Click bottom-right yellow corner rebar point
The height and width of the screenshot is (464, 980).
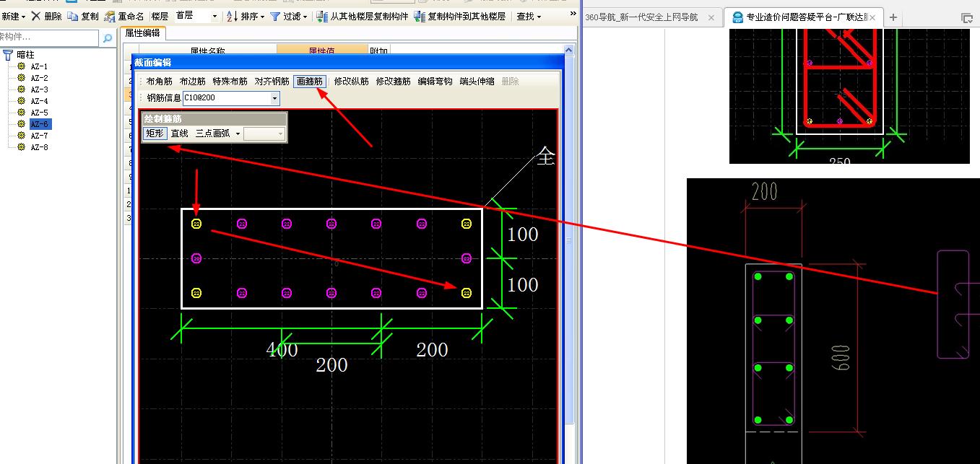tap(467, 292)
